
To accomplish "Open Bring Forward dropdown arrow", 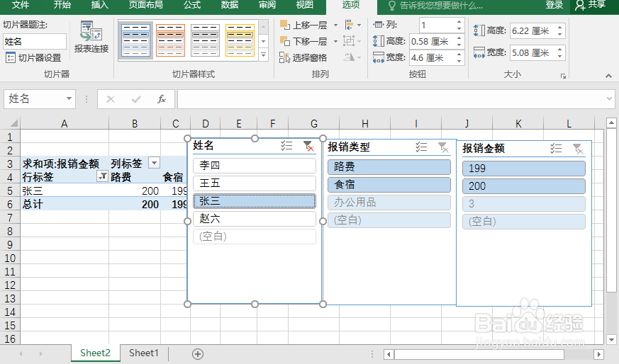I will [335, 25].
